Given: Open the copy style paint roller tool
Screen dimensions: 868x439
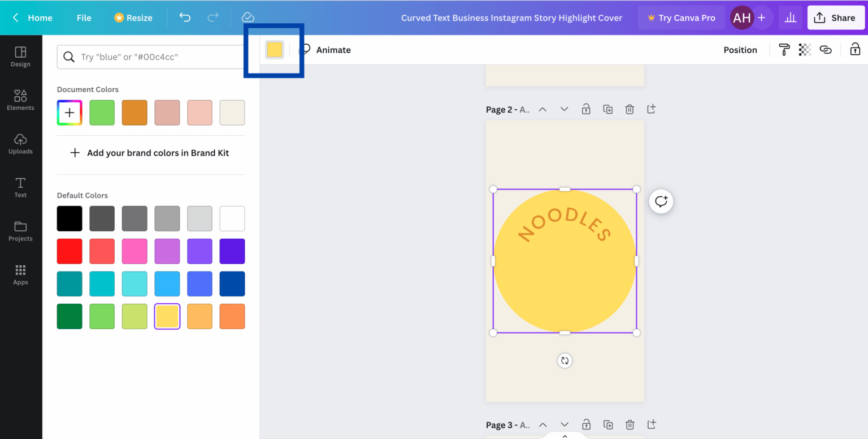Looking at the screenshot, I should pos(784,50).
